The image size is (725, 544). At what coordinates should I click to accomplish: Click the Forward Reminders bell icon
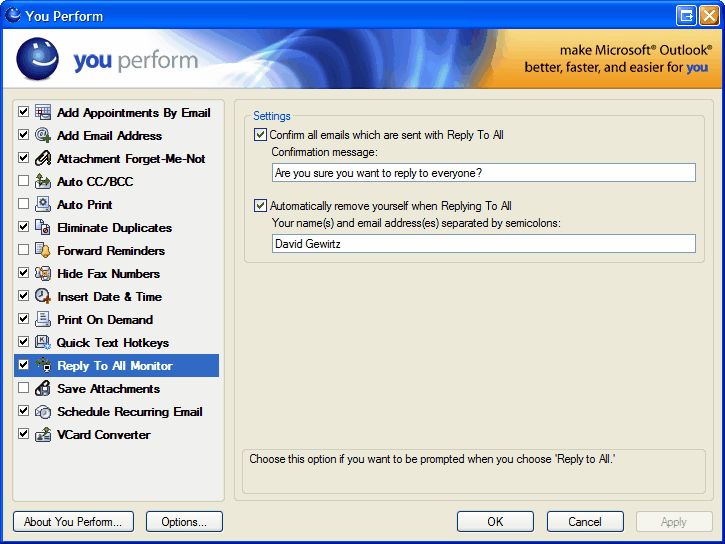pos(43,251)
